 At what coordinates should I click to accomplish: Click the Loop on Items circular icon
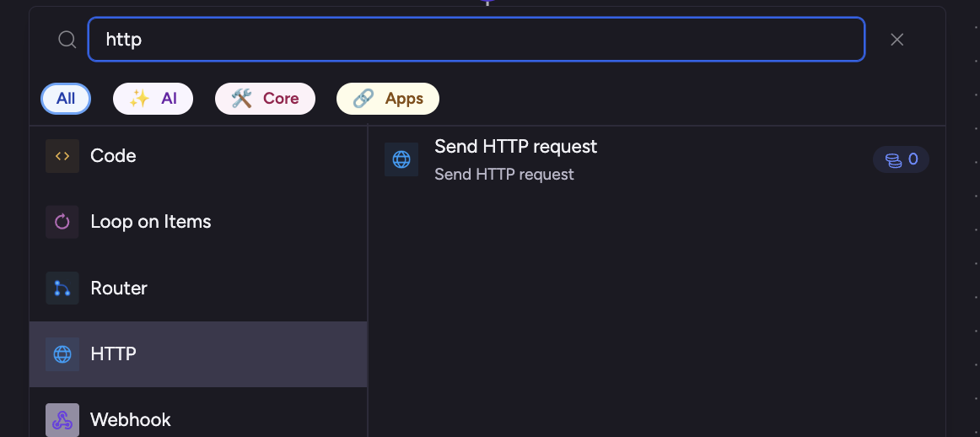point(62,222)
